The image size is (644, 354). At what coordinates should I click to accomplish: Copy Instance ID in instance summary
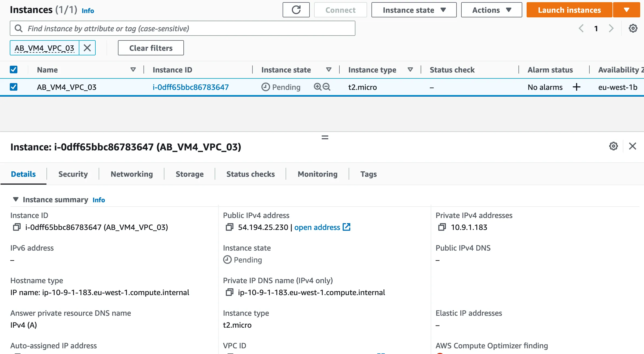[17, 227]
